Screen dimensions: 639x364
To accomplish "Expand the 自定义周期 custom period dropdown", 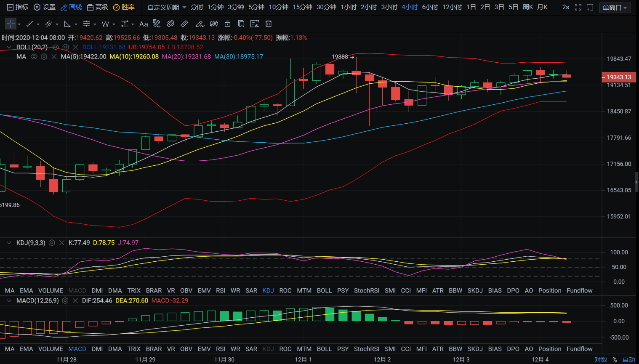I will [167, 7].
